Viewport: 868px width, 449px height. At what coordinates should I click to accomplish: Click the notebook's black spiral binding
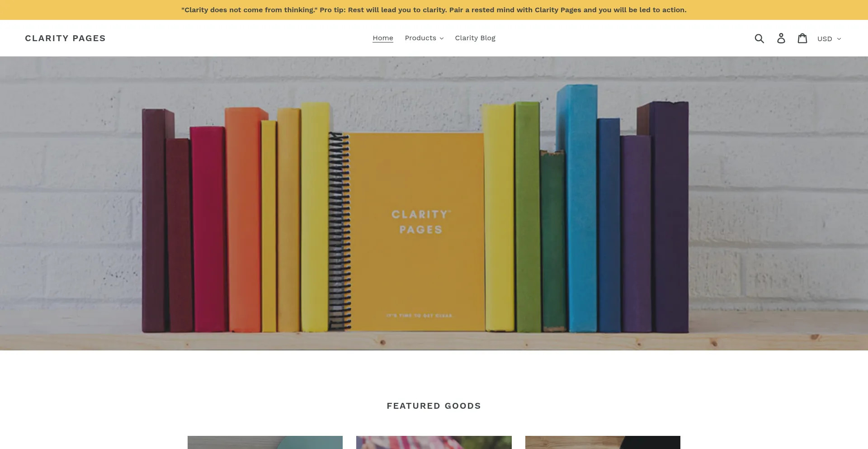[x=339, y=231]
